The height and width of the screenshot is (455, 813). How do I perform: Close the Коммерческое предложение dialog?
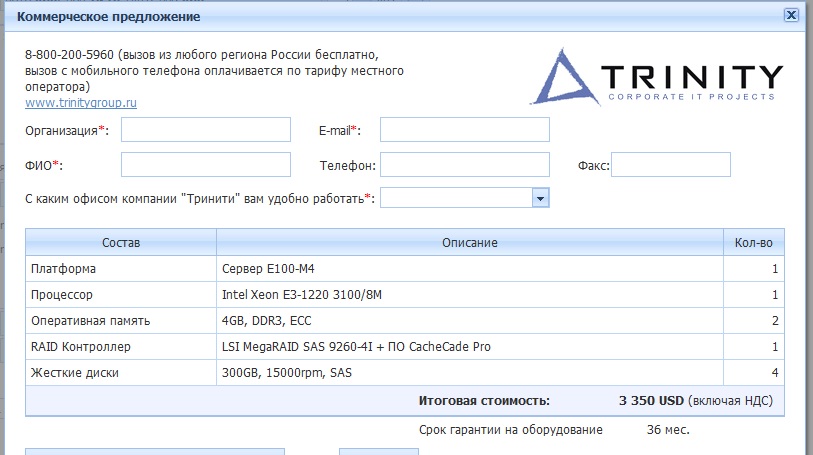791,16
